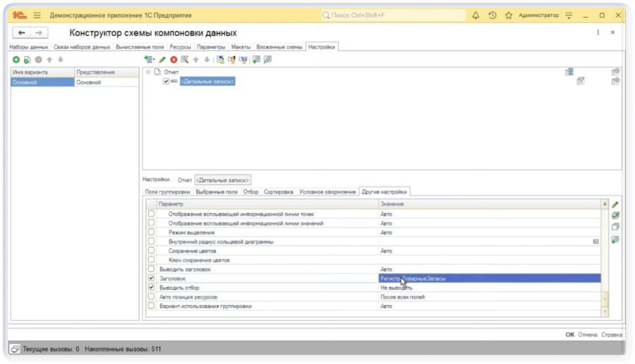Open the service settings menu next to Администратор

tap(569, 16)
